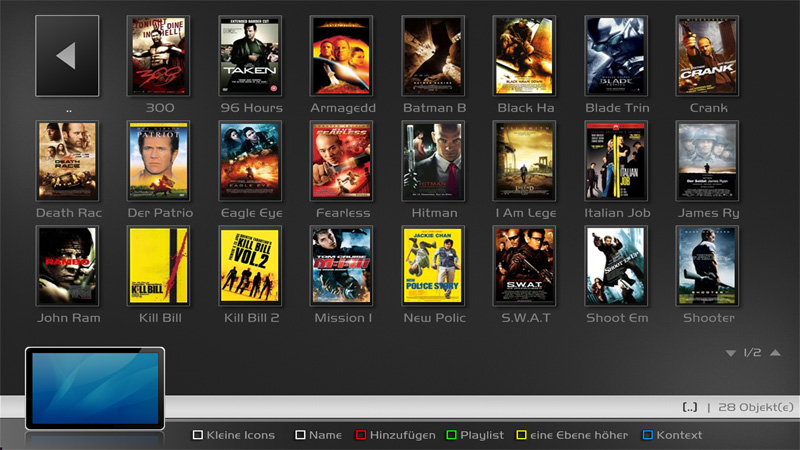Open the Armageddon movie cover

(342, 56)
